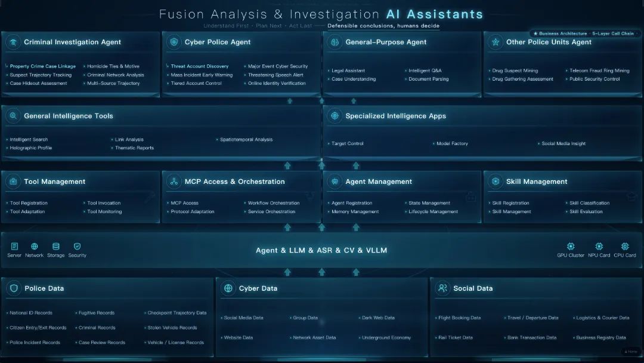Open Model Factory

(452, 143)
